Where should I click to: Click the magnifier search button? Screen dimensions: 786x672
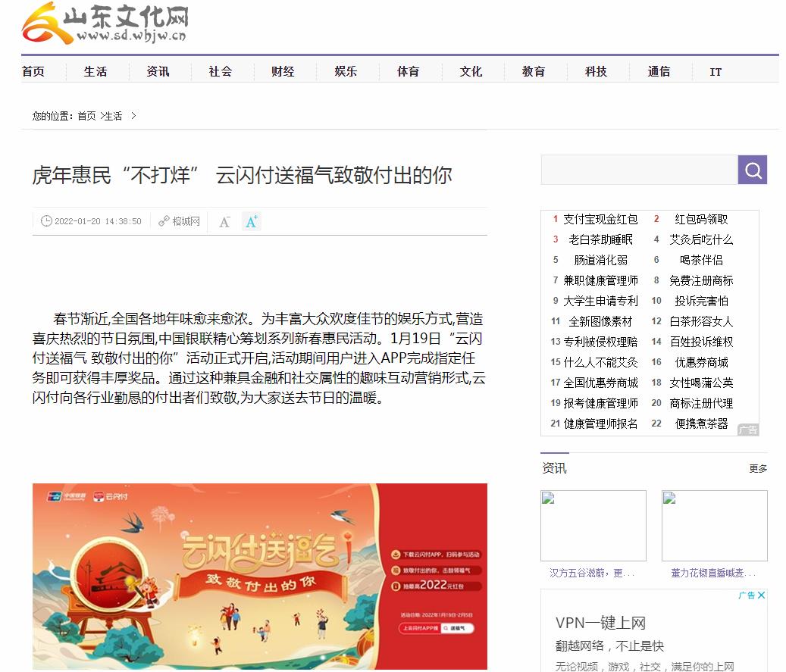coord(753,170)
